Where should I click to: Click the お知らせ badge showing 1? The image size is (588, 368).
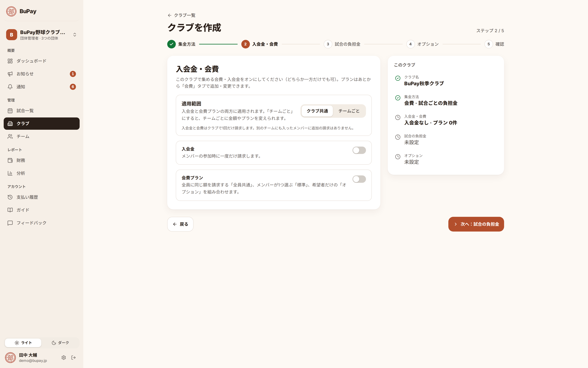click(x=73, y=74)
